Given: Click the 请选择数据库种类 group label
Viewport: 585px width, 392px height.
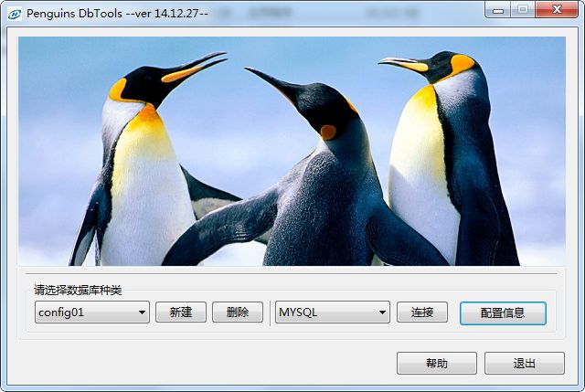Looking at the screenshot, I should point(78,291).
